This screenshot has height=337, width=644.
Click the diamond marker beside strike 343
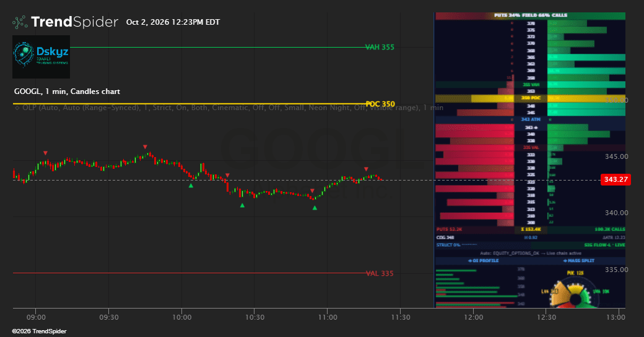tap(536, 128)
